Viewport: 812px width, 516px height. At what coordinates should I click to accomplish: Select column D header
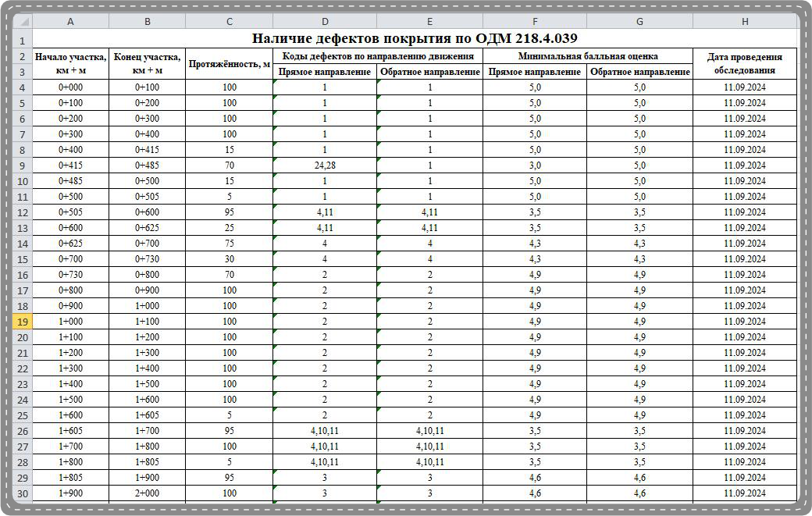[x=325, y=21]
